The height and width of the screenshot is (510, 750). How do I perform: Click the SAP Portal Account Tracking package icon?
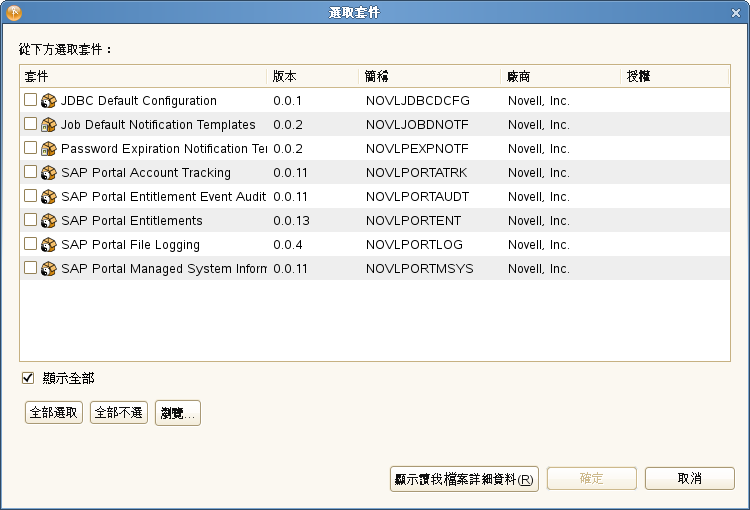click(48, 173)
